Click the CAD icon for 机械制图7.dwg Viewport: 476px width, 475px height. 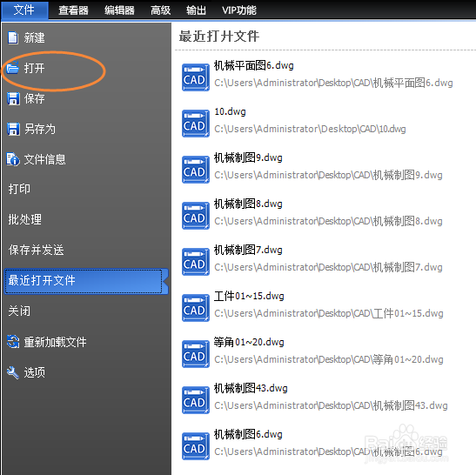(196, 262)
